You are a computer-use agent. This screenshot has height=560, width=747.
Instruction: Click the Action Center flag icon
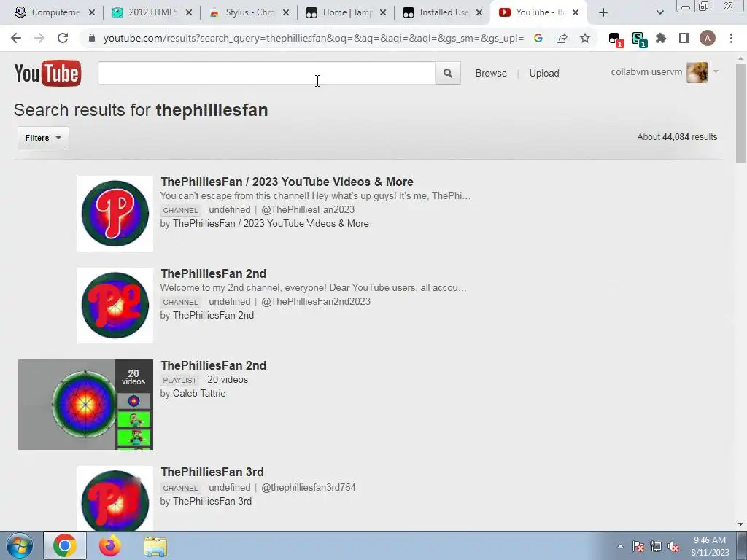click(x=638, y=546)
